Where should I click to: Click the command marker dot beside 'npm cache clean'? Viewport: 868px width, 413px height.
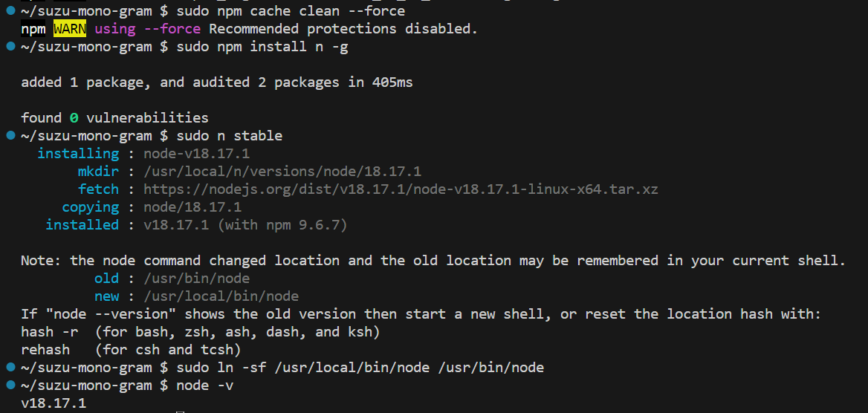10,11
